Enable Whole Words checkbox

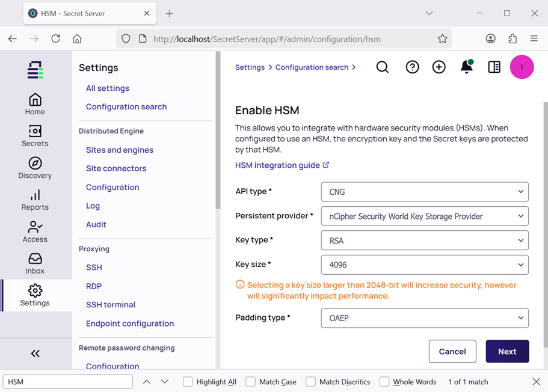[x=384, y=382]
